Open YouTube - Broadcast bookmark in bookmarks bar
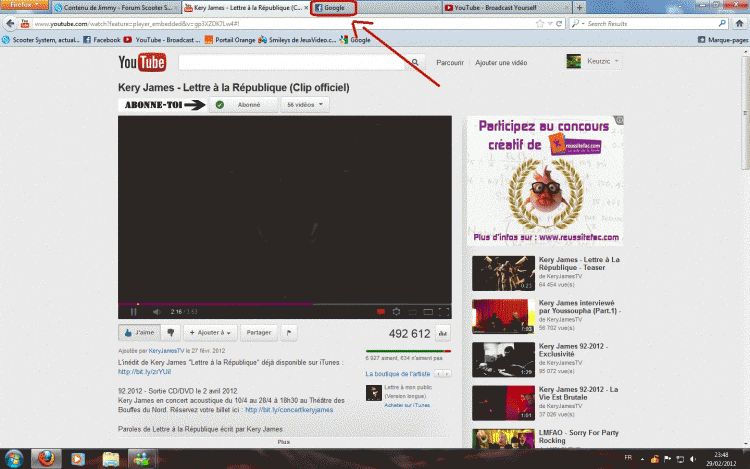750x469 pixels. point(162,40)
